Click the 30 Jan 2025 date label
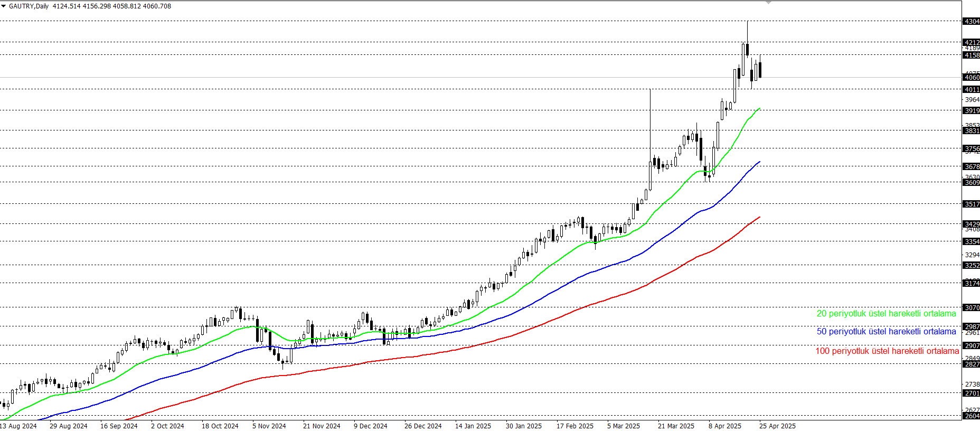The width and height of the screenshot is (980, 431). click(x=524, y=426)
